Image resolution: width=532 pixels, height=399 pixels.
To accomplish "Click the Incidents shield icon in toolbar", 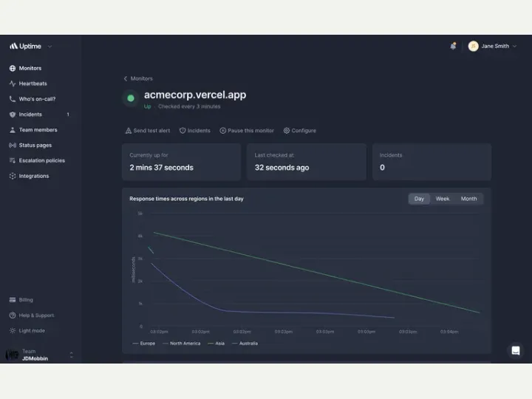I will click(183, 131).
